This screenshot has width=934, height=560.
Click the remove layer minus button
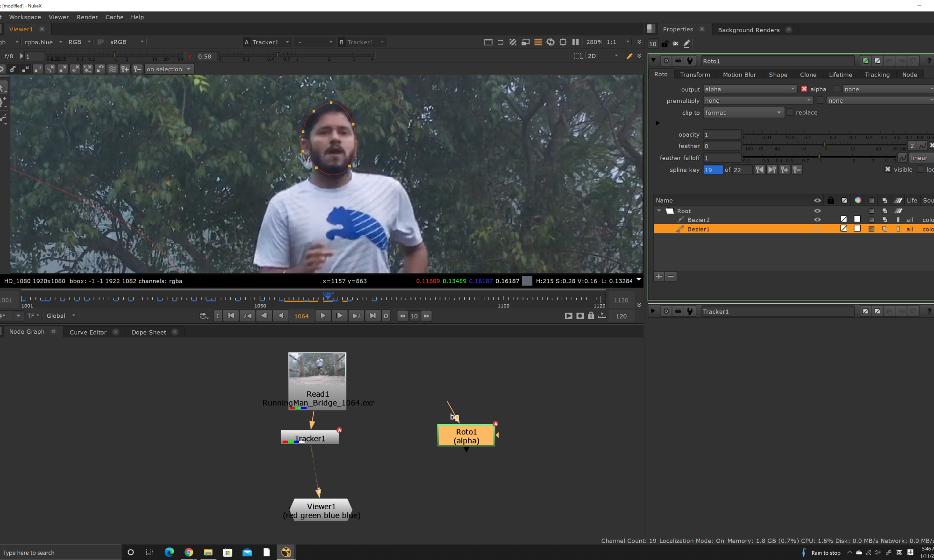pos(671,276)
